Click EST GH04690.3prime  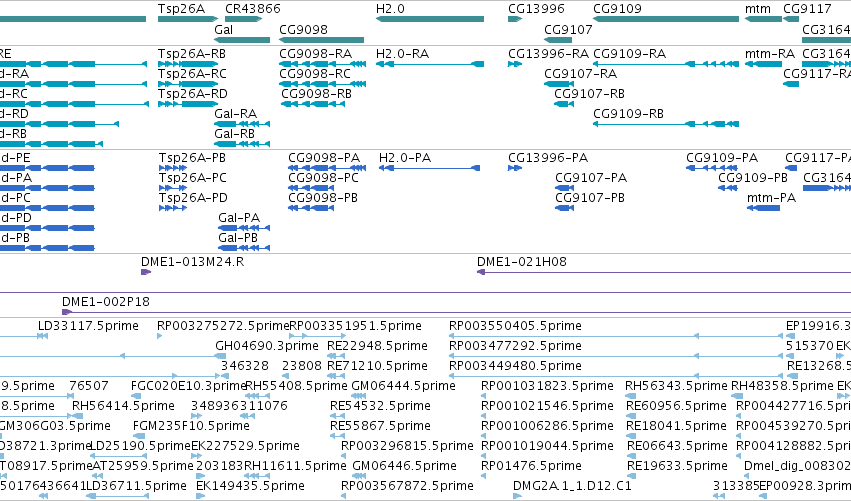tap(266, 346)
